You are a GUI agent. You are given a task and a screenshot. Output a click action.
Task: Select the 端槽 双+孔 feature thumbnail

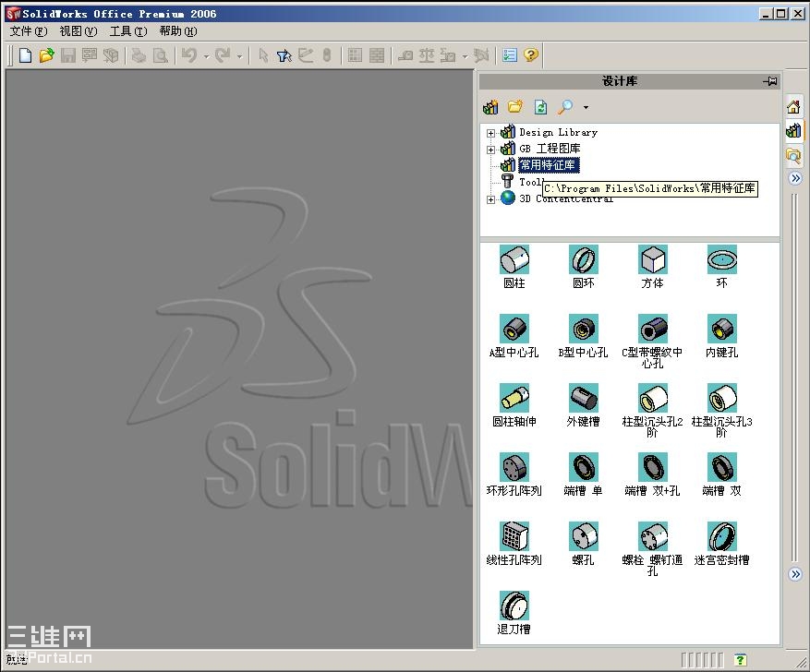click(x=652, y=466)
